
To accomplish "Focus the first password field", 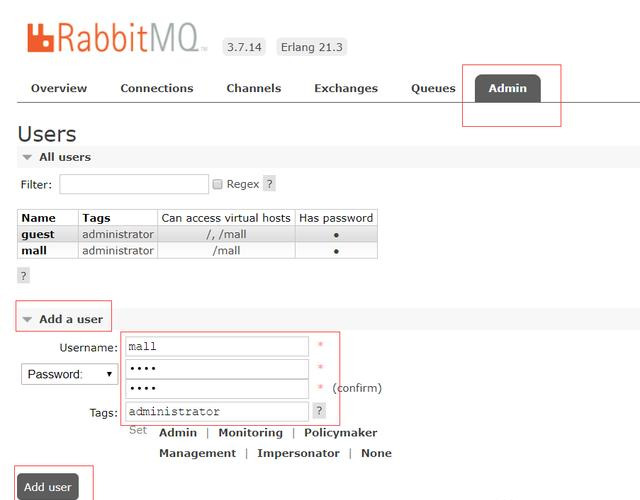I will tap(217, 369).
